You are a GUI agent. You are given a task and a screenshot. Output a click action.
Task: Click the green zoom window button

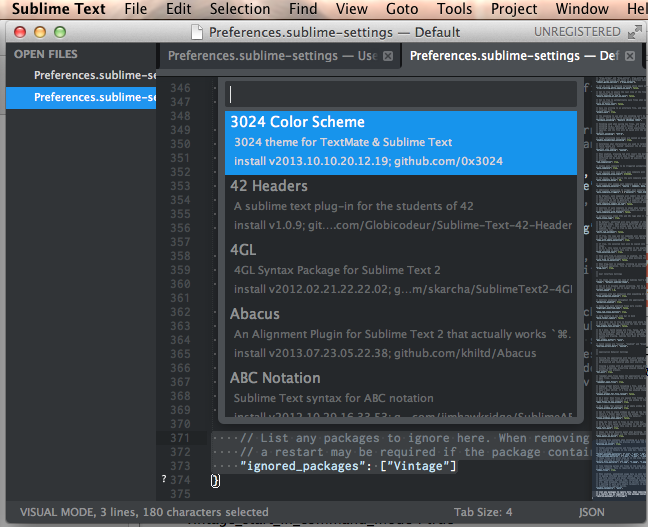(60, 32)
